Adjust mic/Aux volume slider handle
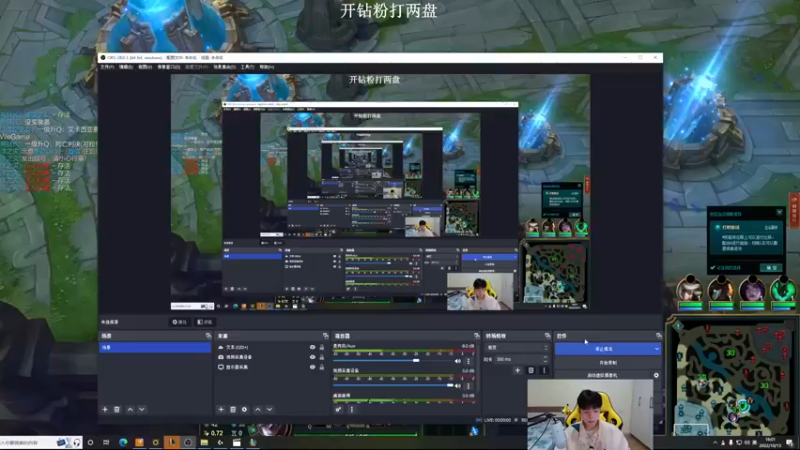This screenshot has width=800, height=450. (x=416, y=361)
